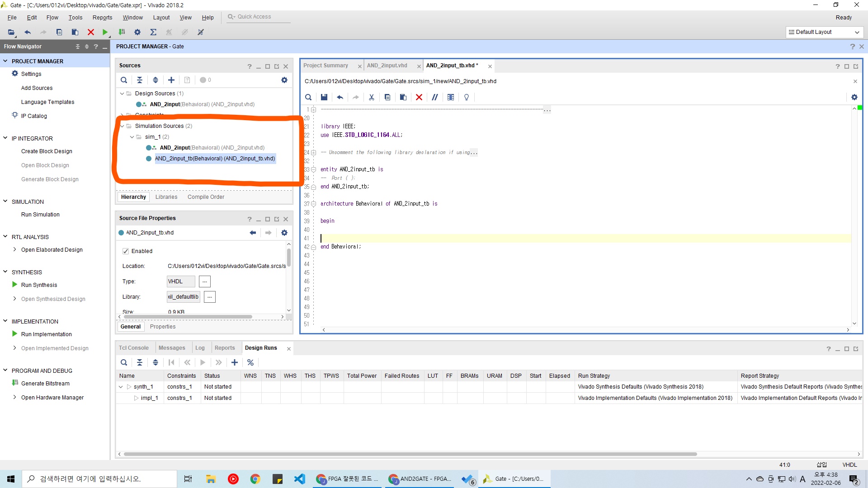Collapse code fold at entity line 33

[313, 169]
